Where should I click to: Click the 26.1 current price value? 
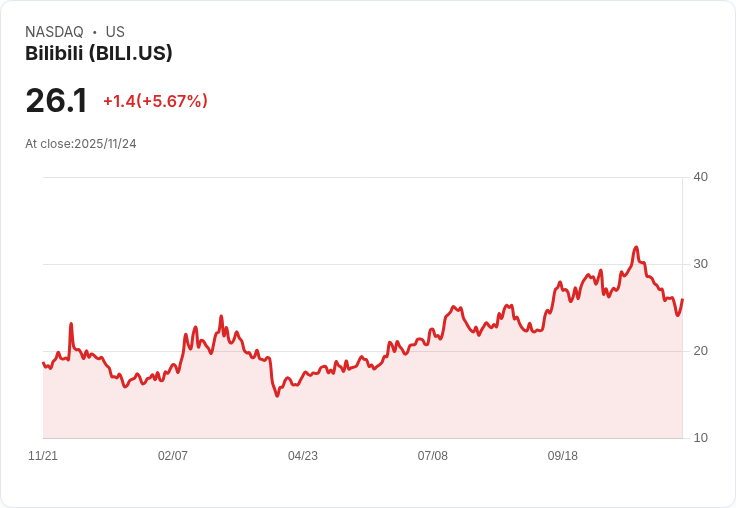pos(56,101)
